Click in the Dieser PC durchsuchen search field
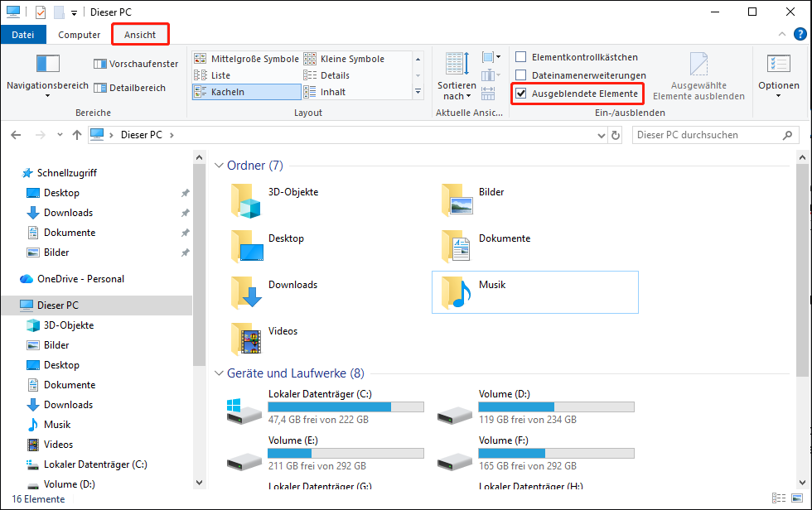 coord(708,134)
